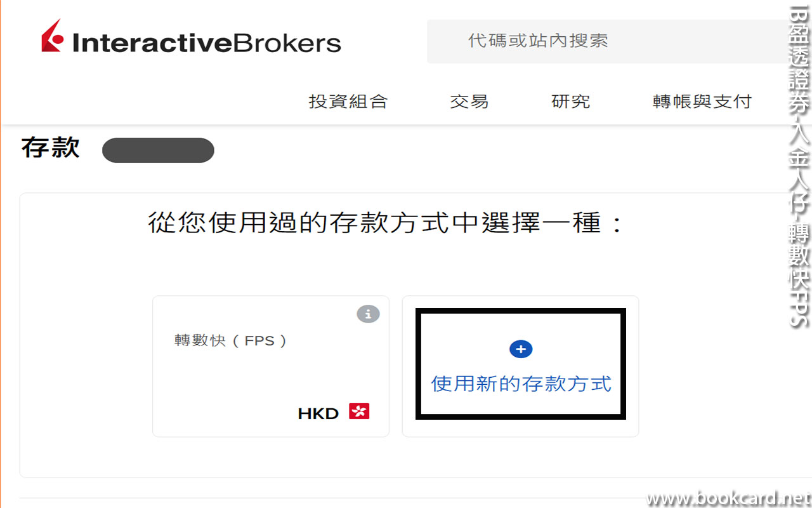Click the InteractiveBrokers wordmark text

coord(207,43)
